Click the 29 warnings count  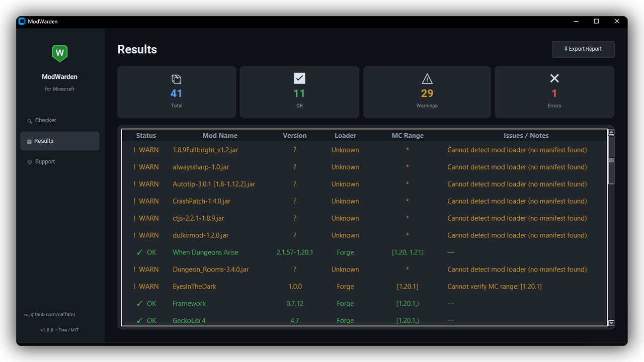[x=427, y=94]
